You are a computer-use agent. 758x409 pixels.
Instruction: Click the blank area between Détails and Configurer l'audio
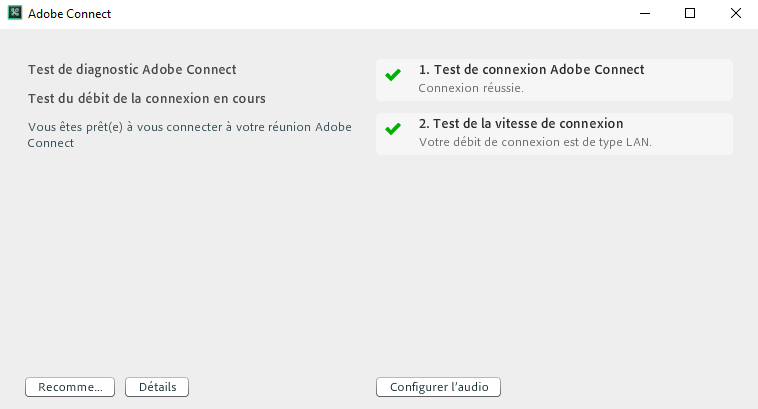coord(282,387)
